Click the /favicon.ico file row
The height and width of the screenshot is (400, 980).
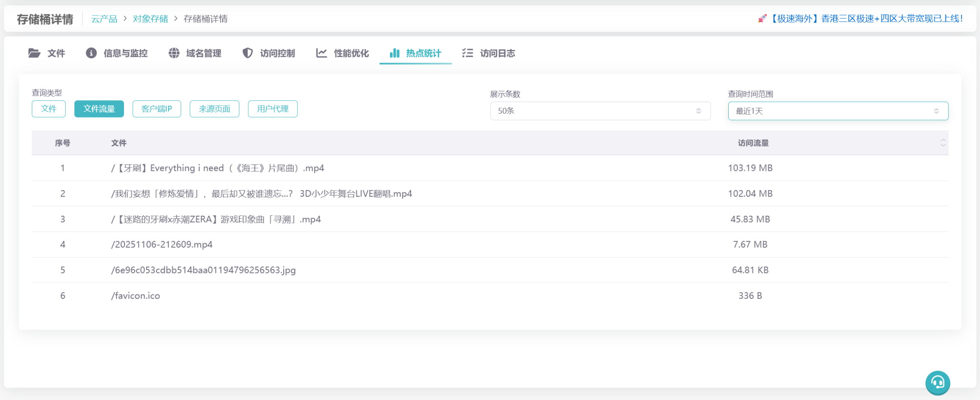click(x=136, y=296)
